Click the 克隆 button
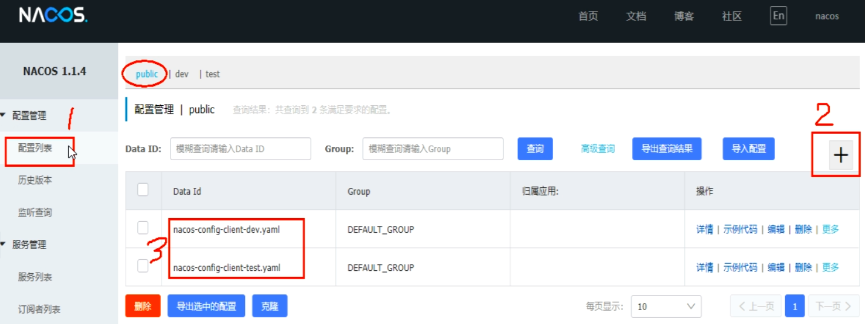868x324 pixels. 270,306
